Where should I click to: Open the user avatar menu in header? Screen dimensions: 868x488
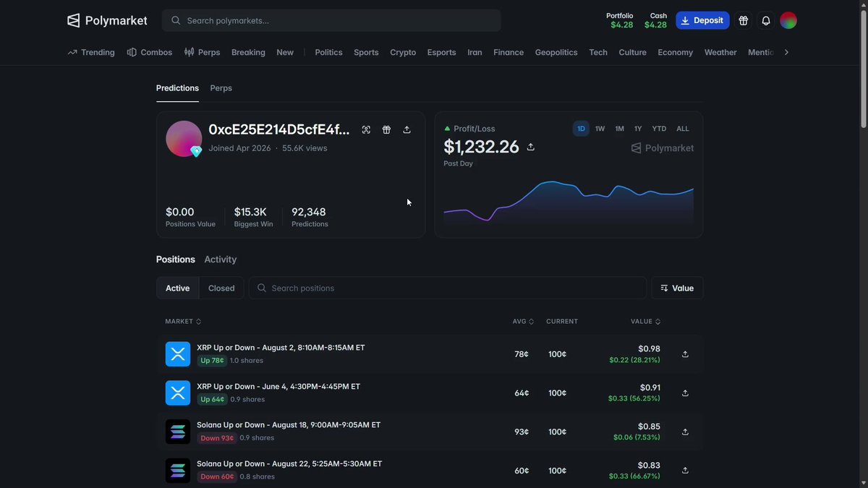(788, 20)
